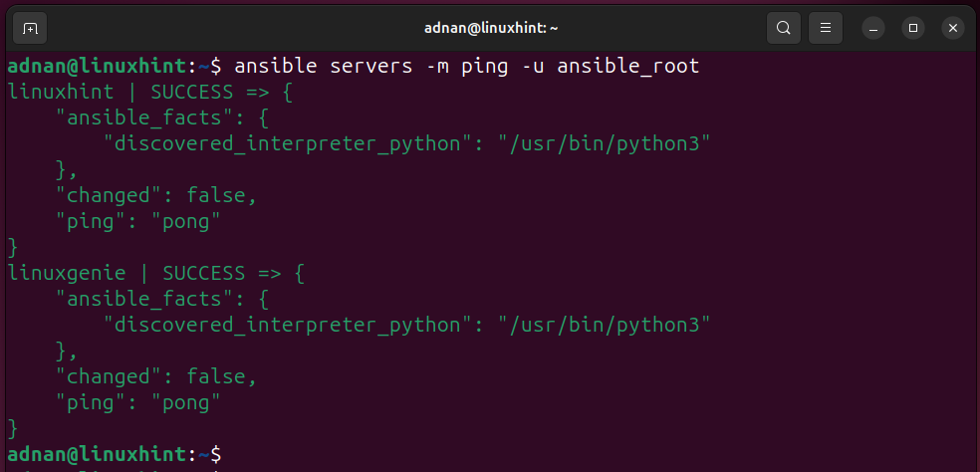Viewport: 980px width, 472px height.
Task: Click the ansible servers command text
Action: 466,66
